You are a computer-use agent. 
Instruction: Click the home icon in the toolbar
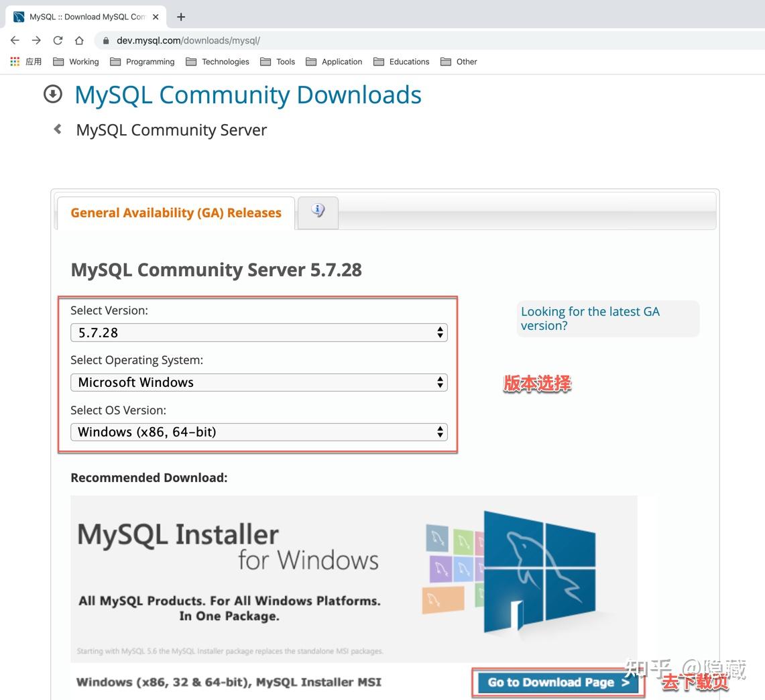[x=79, y=40]
